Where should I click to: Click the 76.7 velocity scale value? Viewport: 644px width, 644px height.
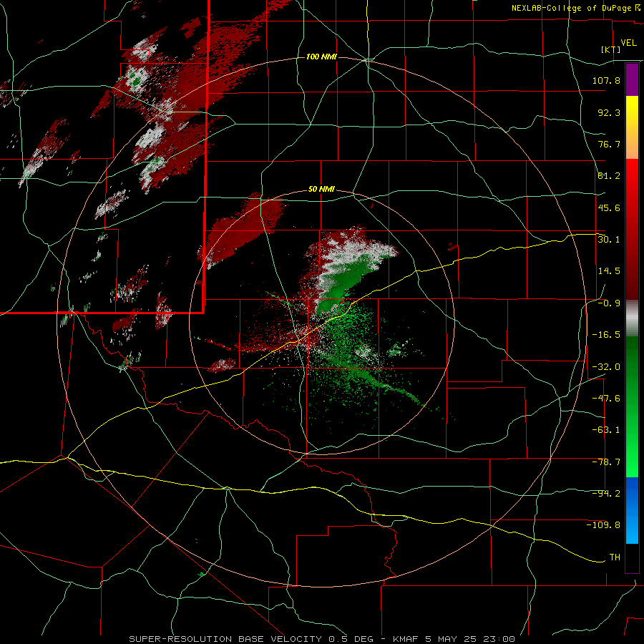(x=609, y=144)
